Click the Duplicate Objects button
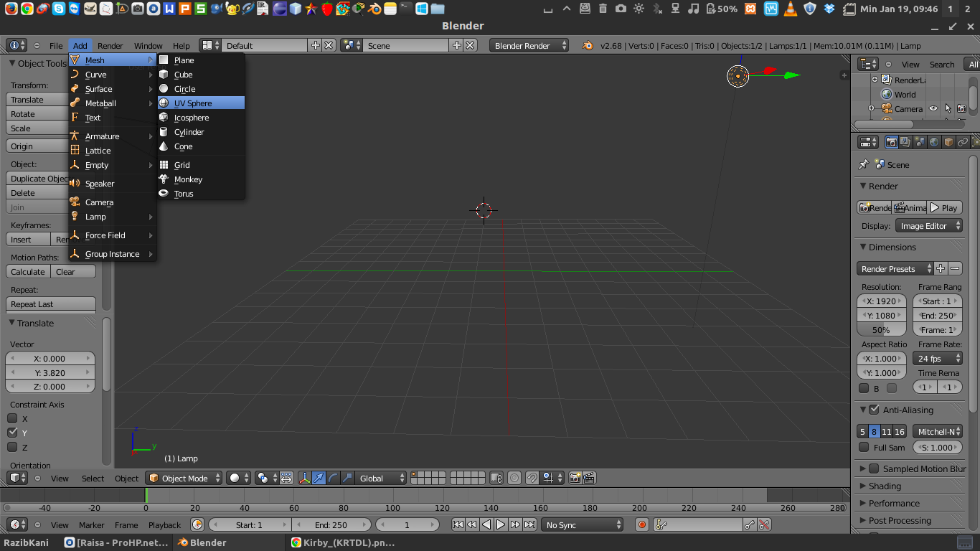Image resolution: width=980 pixels, height=551 pixels. coord(37,179)
